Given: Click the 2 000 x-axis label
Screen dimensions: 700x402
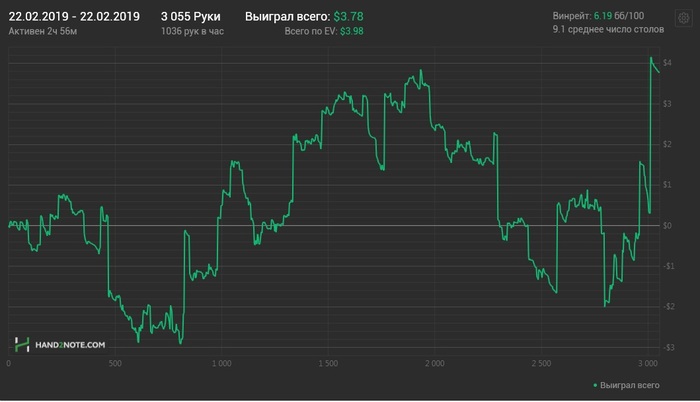Looking at the screenshot, I should tap(434, 364).
